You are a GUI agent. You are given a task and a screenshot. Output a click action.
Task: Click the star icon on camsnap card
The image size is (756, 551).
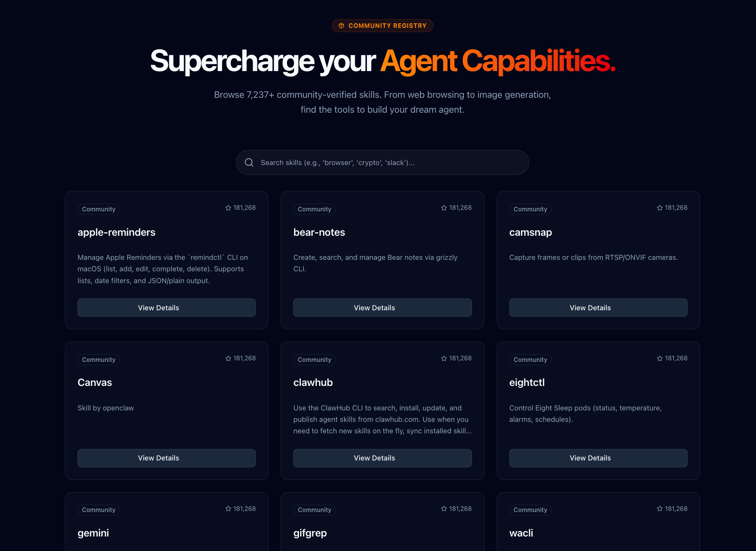pyautogui.click(x=660, y=208)
